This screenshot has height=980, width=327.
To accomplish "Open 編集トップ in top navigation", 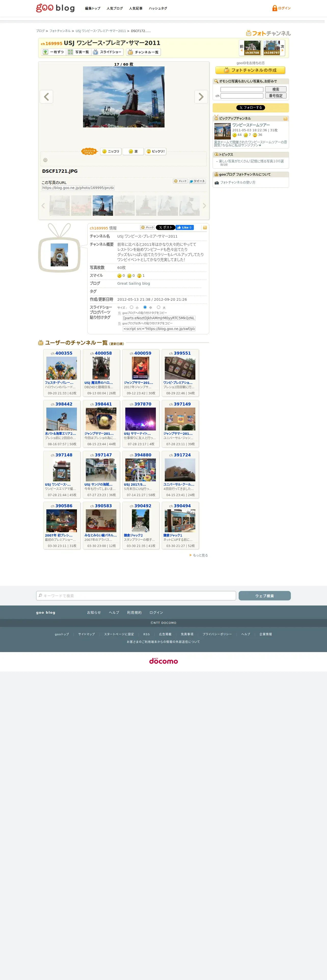I will [x=92, y=8].
